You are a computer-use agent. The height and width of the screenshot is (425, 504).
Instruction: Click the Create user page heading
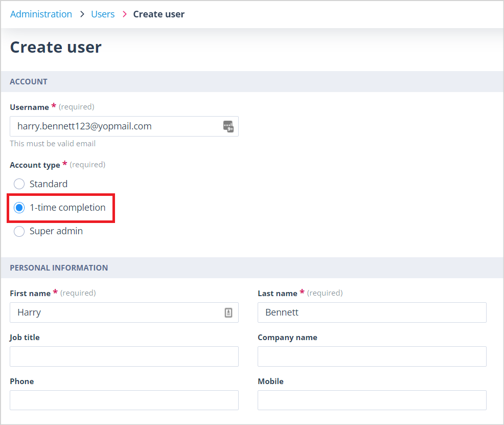pos(56,47)
